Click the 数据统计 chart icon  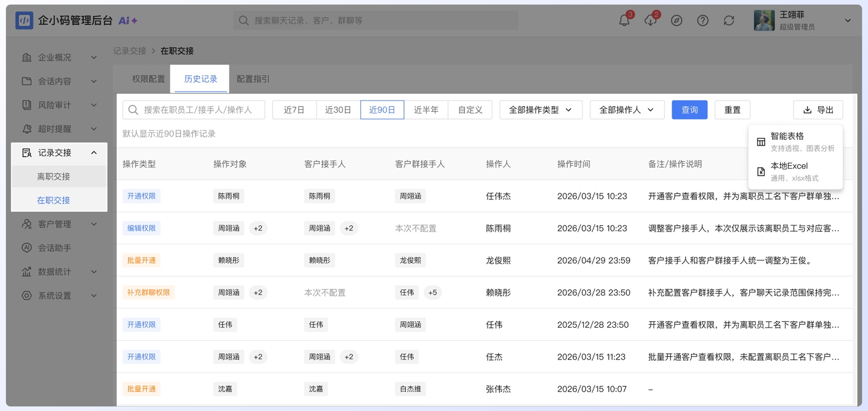[27, 272]
